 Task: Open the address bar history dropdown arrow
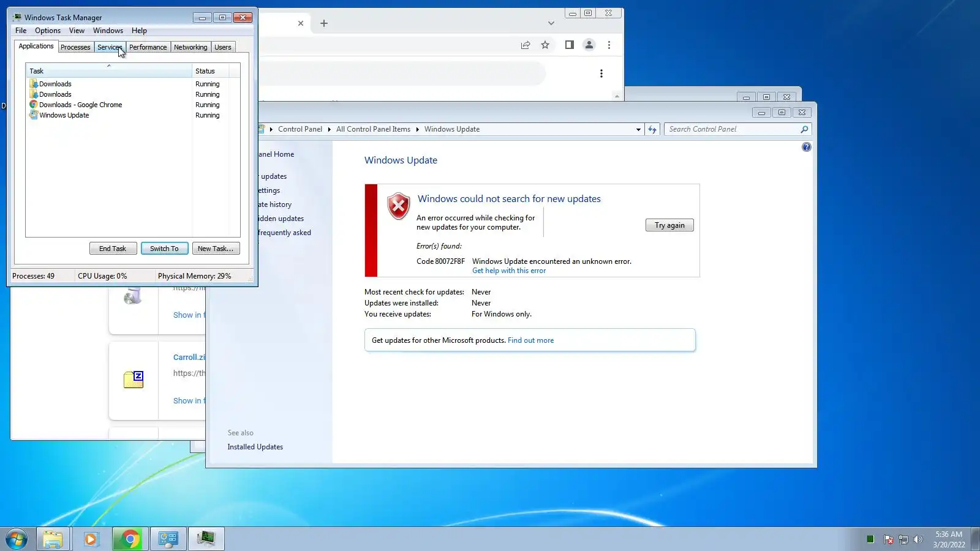638,129
